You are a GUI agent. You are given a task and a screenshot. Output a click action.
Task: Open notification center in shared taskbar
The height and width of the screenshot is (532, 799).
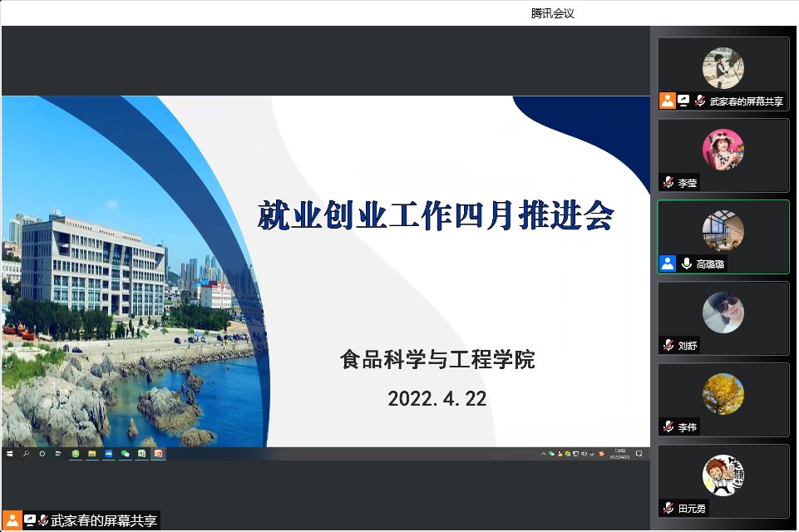pos(639,454)
